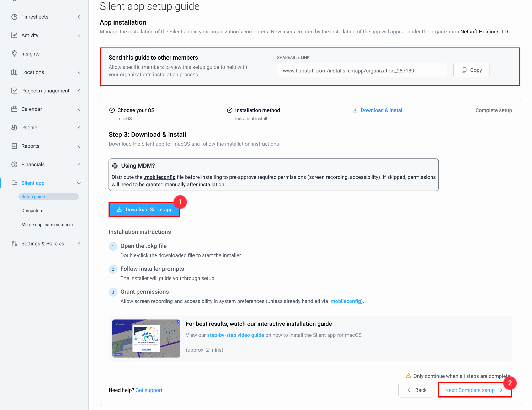
Task: Click the Using MDM lifebuoy icon
Action: tap(115, 166)
